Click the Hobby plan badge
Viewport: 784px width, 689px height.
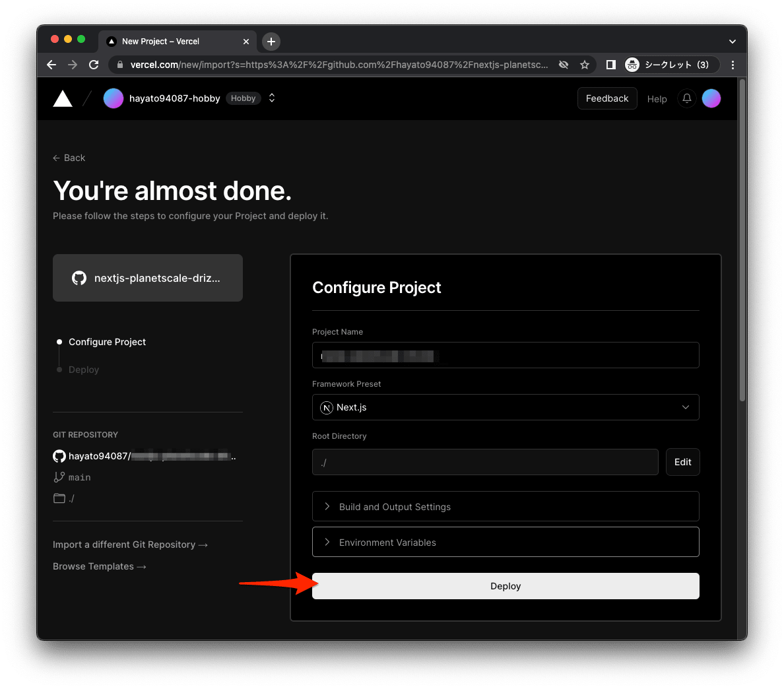tap(243, 98)
